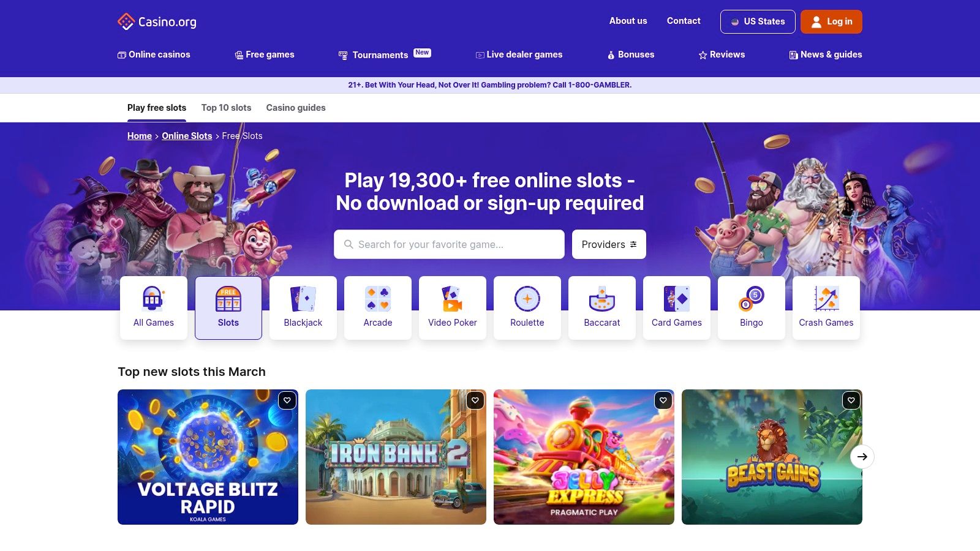Click the Casino.org logo icon
This screenshot has width=980, height=551.
(x=127, y=21)
